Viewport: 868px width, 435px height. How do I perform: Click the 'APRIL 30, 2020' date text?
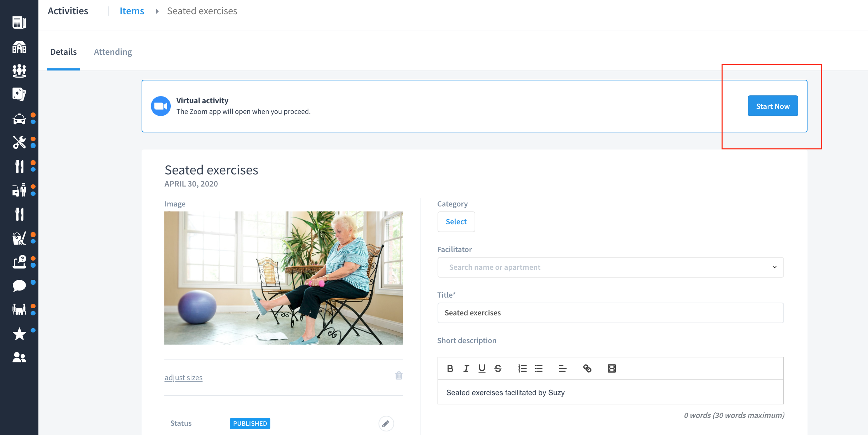click(x=191, y=184)
